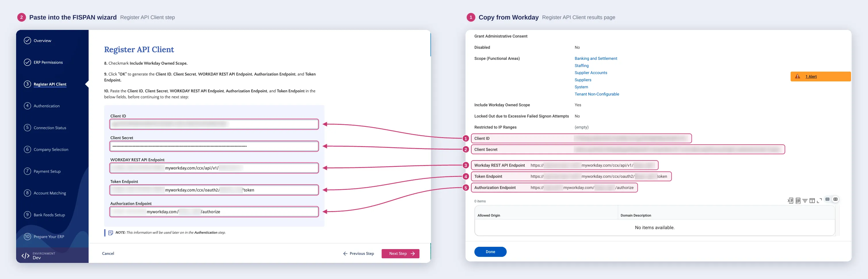This screenshot has width=868, height=279.
Task: Expand the table to fullscreen view
Action: coord(819,201)
